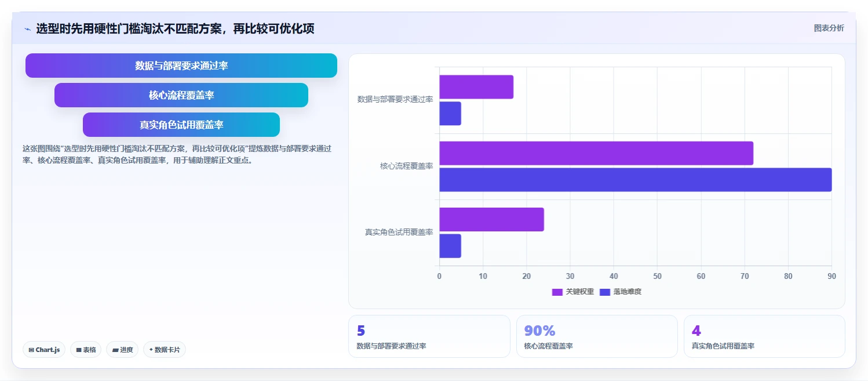Image resolution: width=868 pixels, height=381 pixels.
Task: Click the blue bar for 数据与部署要求通过率
Action: (450, 114)
